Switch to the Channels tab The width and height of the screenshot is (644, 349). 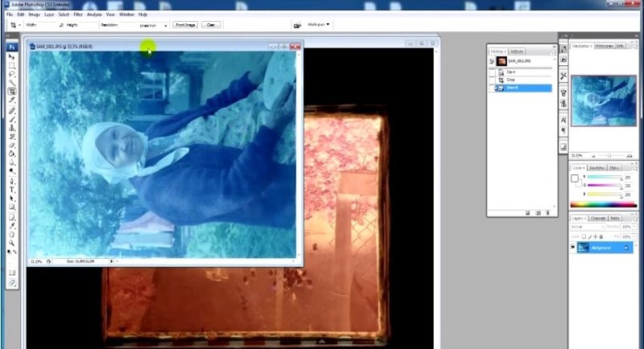(598, 218)
